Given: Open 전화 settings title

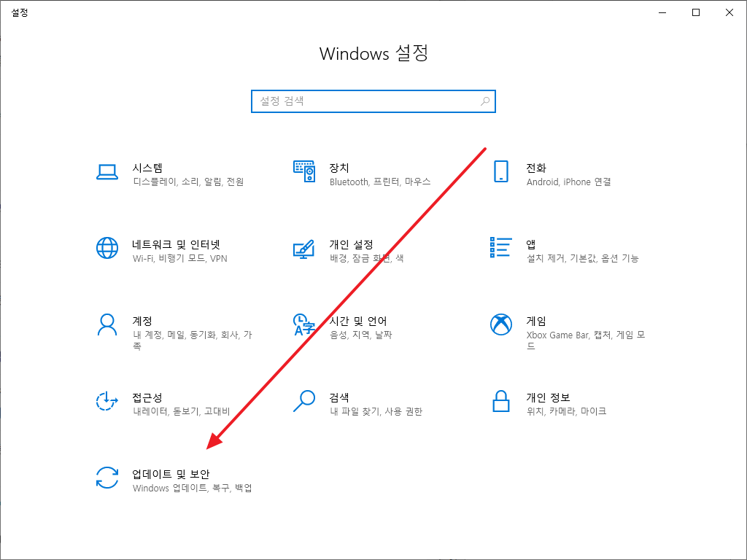Looking at the screenshot, I should pos(536,168).
